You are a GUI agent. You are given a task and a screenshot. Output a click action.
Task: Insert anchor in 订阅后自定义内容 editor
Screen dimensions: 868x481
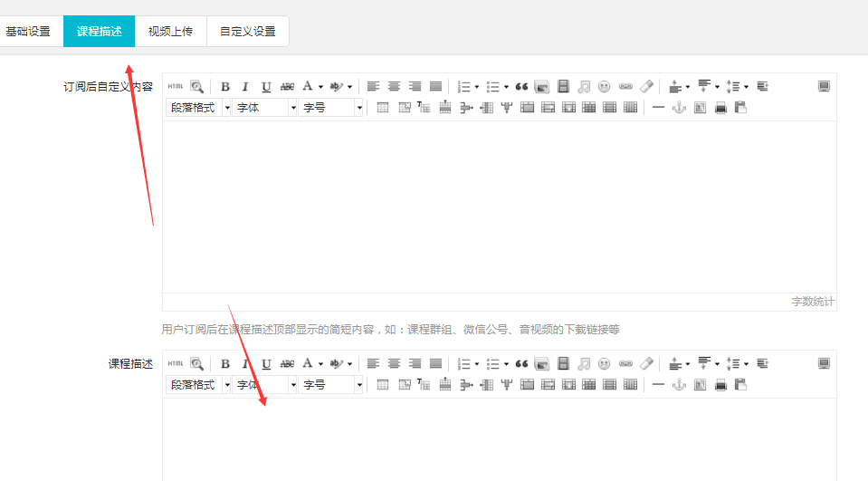coord(679,108)
